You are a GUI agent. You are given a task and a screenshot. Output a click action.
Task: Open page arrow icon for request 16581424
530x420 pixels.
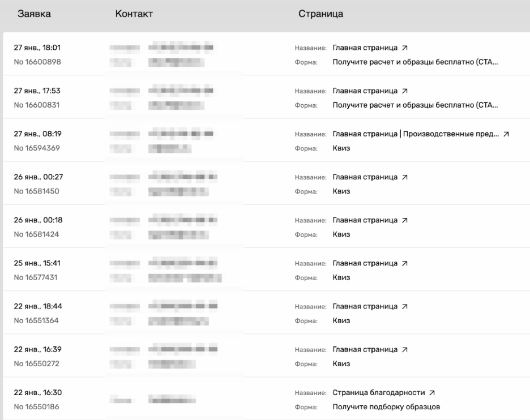click(404, 220)
